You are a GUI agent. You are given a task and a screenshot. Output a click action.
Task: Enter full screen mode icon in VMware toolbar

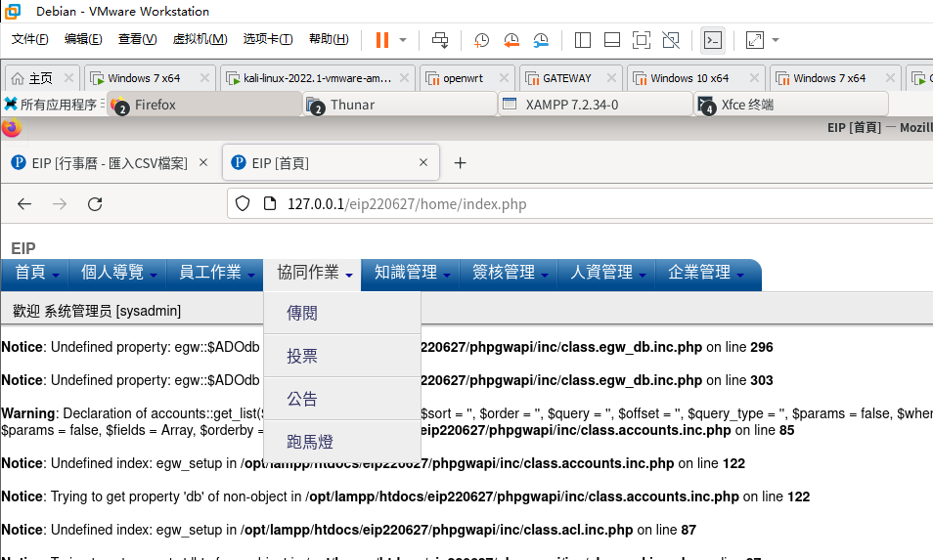point(641,40)
